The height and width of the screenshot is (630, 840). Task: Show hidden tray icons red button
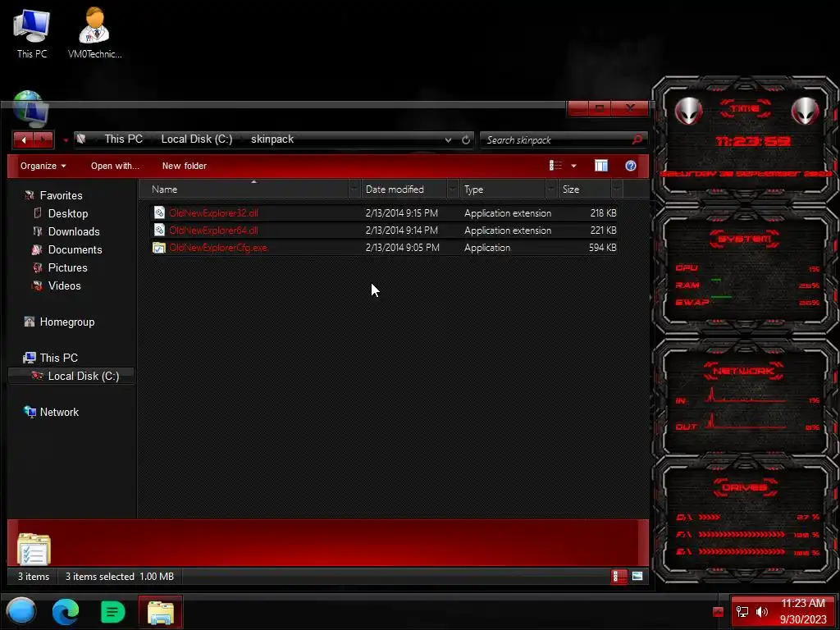(x=719, y=612)
